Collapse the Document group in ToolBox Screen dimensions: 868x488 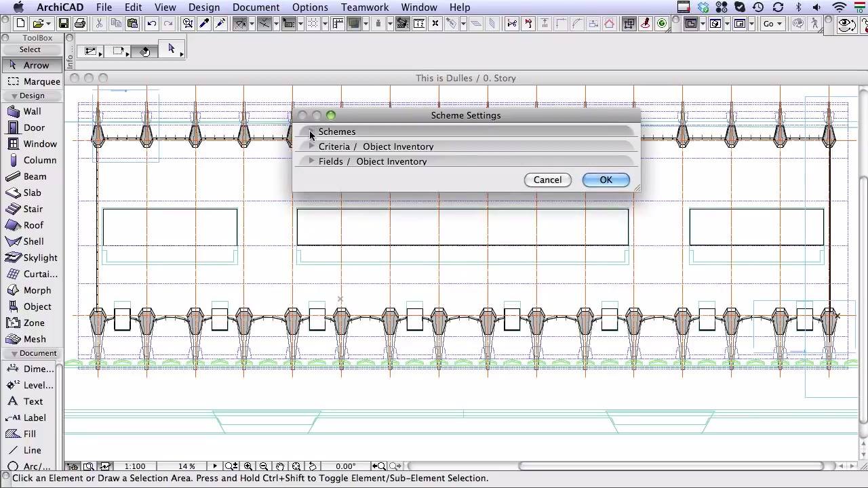click(x=14, y=354)
